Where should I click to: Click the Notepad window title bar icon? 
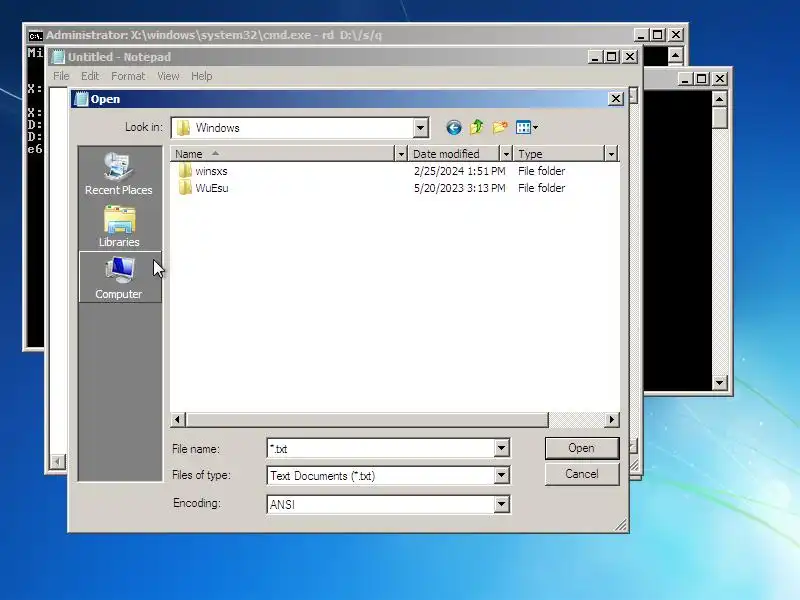click(58, 57)
